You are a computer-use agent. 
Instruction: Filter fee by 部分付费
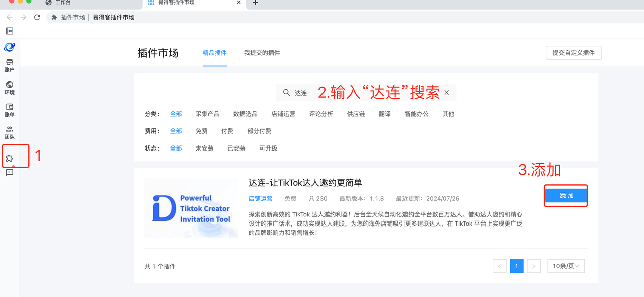click(259, 131)
